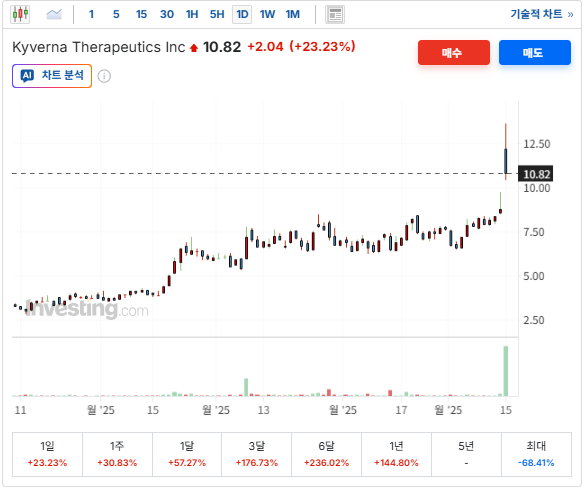Image resolution: width=584 pixels, height=490 pixels.
Task: Click the 17 date axis label
Action: pos(401,410)
